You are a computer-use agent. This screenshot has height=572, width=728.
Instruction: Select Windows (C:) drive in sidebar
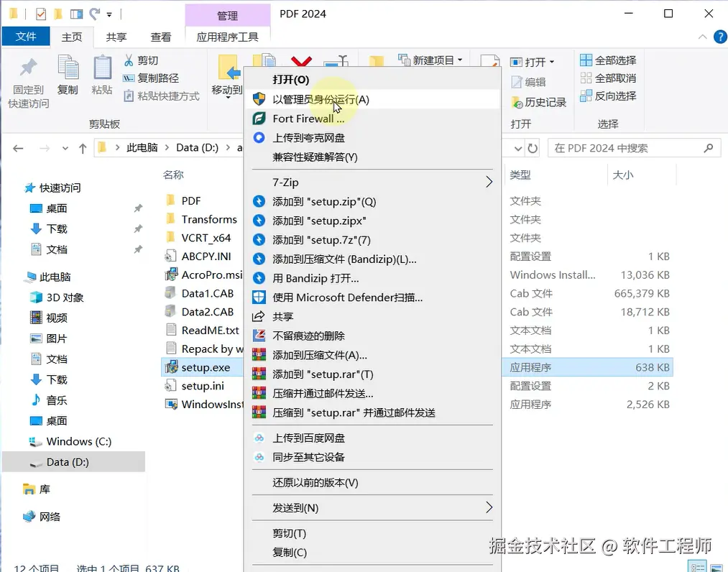pyautogui.click(x=70, y=441)
